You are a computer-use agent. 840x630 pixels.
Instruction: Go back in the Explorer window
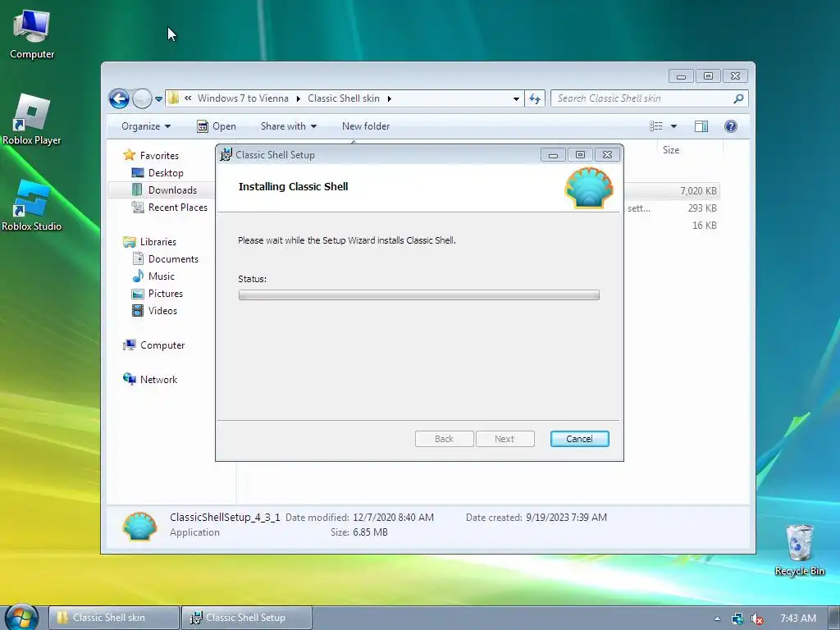click(119, 98)
